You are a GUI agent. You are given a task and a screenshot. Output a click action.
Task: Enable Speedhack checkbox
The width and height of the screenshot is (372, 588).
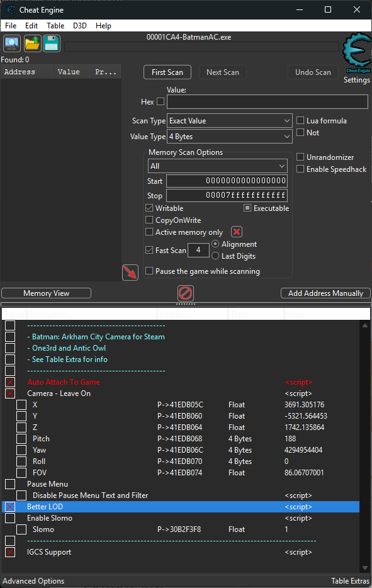click(x=300, y=169)
